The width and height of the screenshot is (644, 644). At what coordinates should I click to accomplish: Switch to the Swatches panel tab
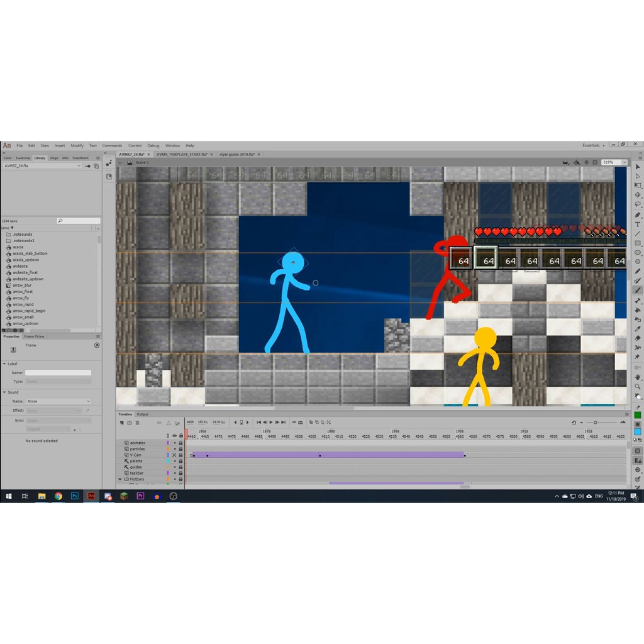coord(23,158)
